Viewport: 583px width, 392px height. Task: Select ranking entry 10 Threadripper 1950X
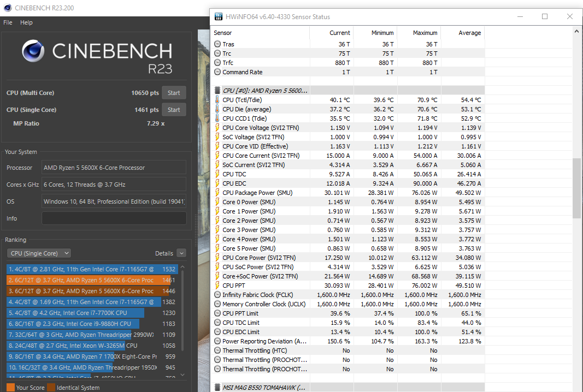coord(92,367)
